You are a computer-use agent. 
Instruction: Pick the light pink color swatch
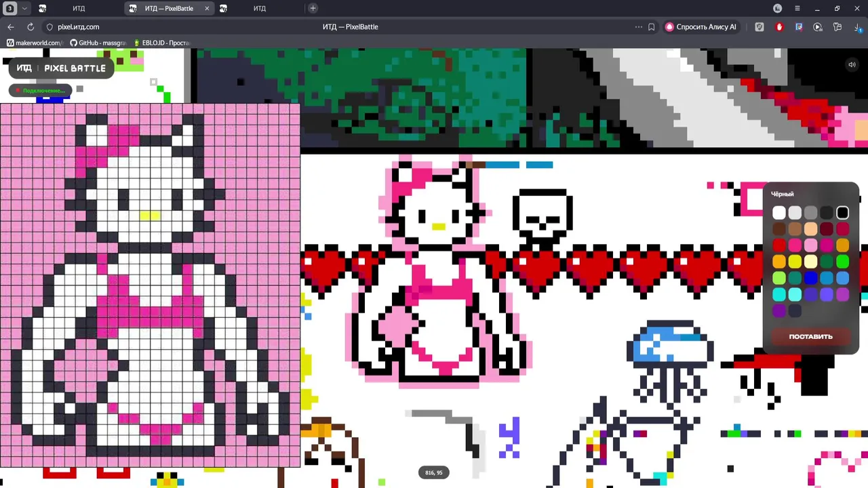coord(810,245)
